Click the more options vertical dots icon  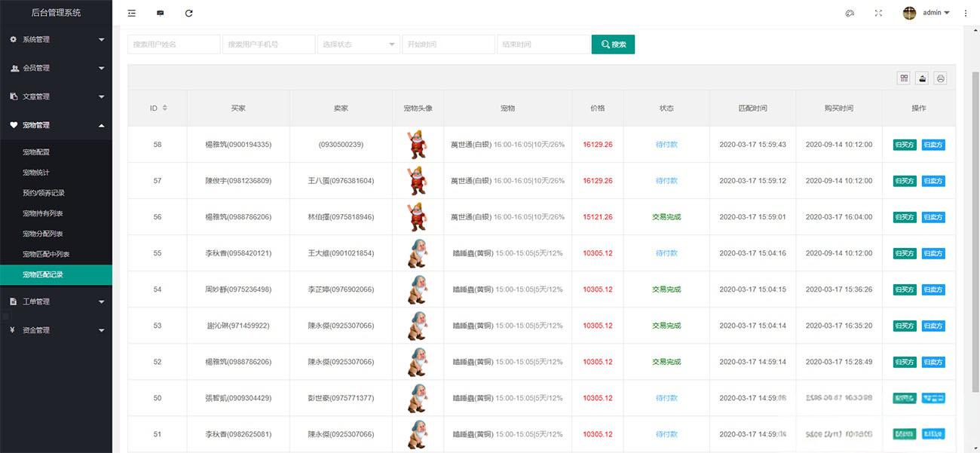click(966, 13)
